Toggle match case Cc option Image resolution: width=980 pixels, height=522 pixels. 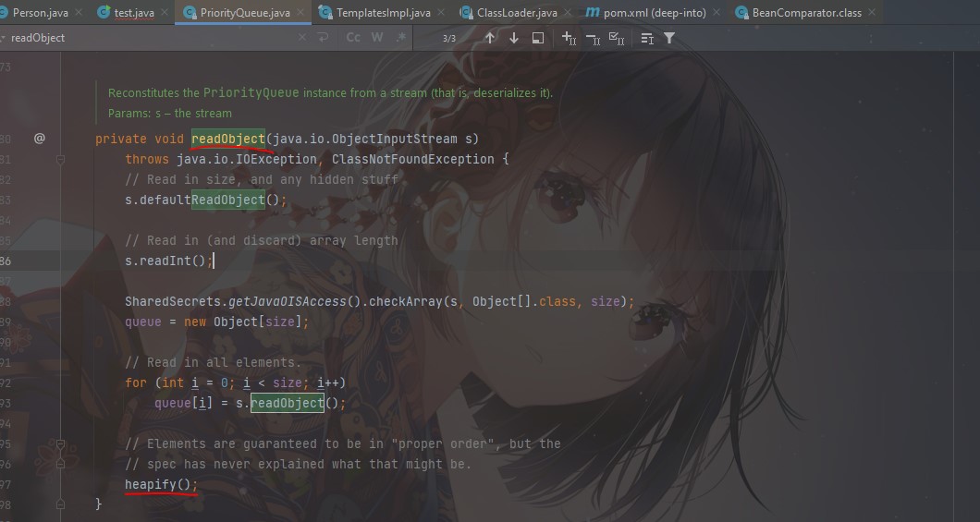353,38
